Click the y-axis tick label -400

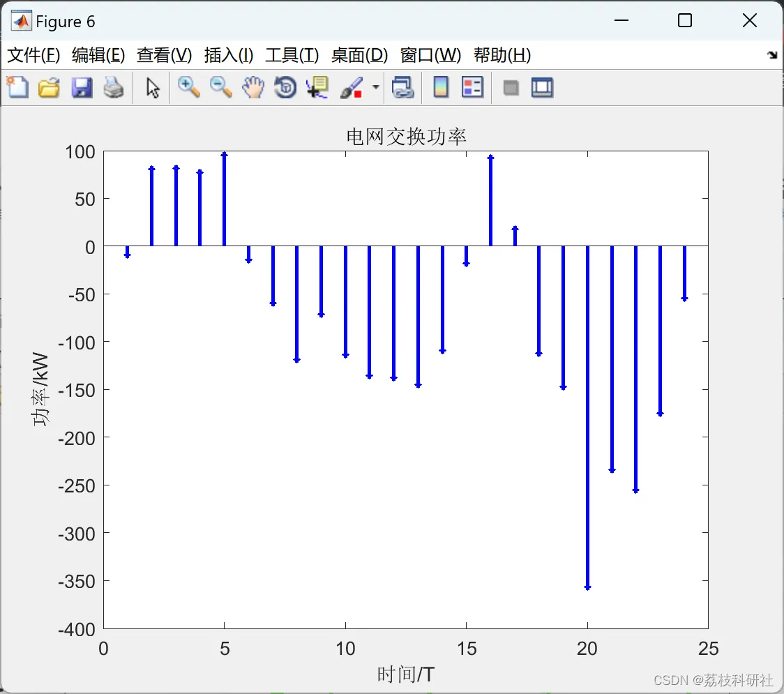click(77, 630)
